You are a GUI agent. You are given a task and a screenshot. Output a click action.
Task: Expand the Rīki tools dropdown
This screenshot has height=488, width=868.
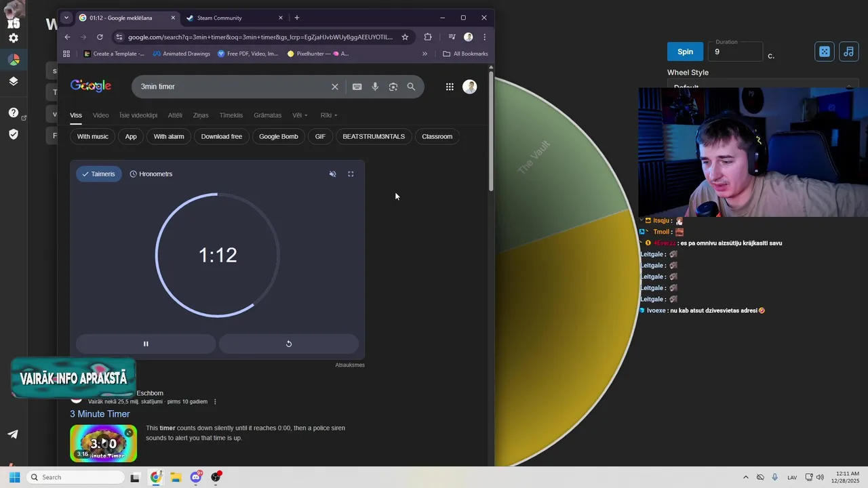(329, 115)
